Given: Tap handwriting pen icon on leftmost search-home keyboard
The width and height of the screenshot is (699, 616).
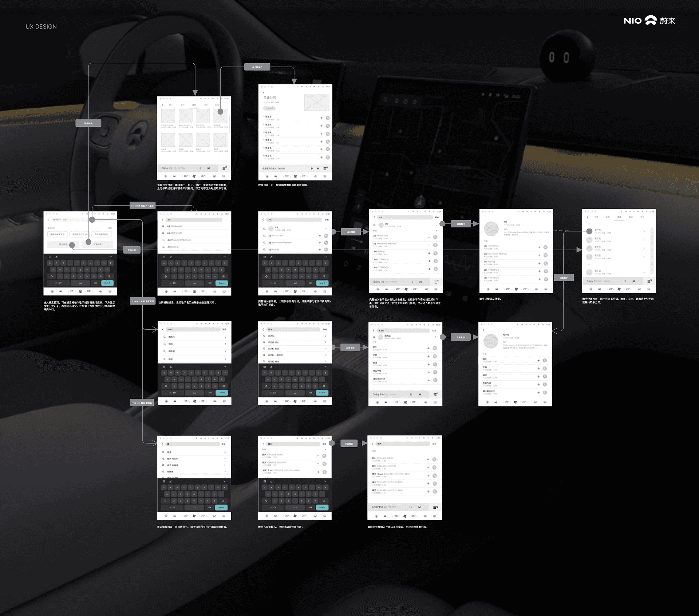Looking at the screenshot, I should pos(56,257).
